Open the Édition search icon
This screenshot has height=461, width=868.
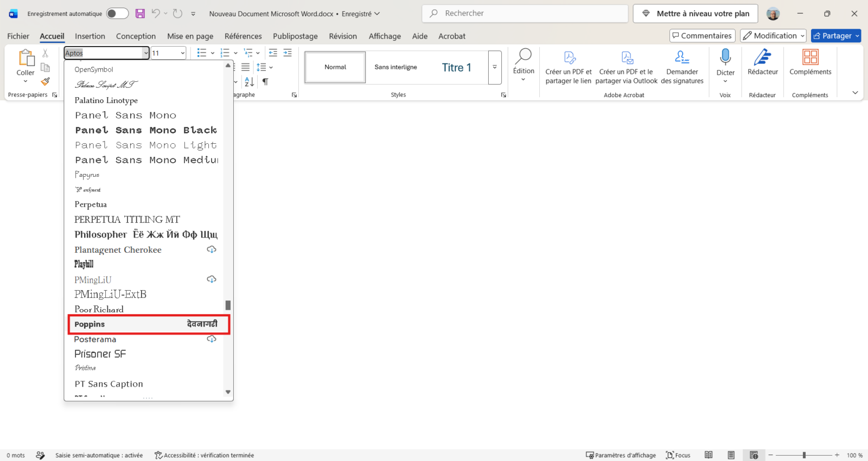point(524,56)
